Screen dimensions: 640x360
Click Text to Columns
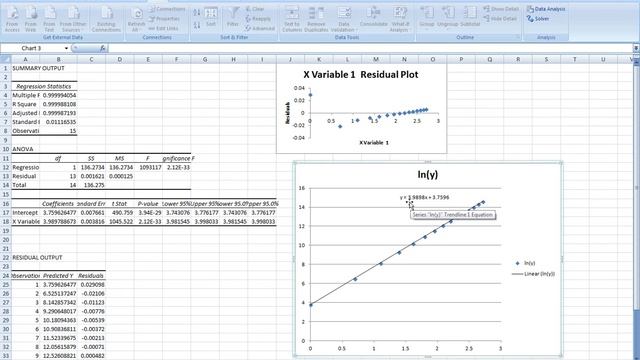click(292, 19)
